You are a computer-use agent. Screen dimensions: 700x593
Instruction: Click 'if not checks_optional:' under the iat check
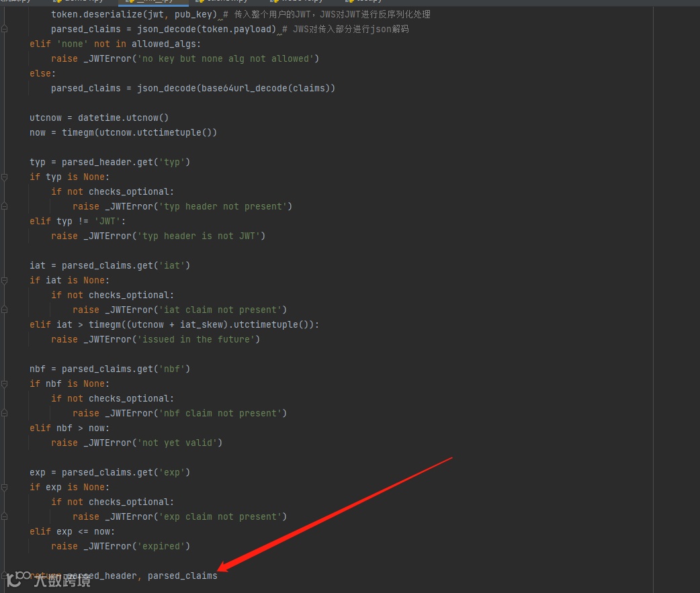coord(112,295)
